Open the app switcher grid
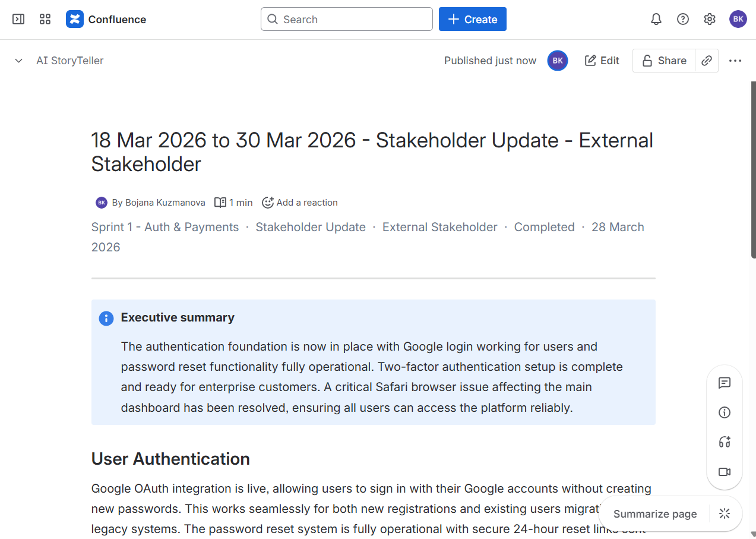The width and height of the screenshot is (756, 539). click(x=45, y=19)
